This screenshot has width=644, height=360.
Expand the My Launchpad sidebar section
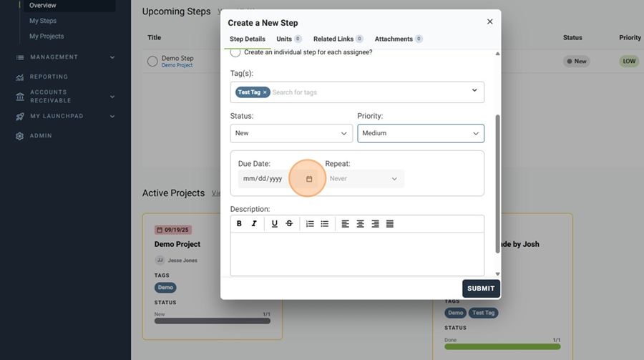pos(112,116)
